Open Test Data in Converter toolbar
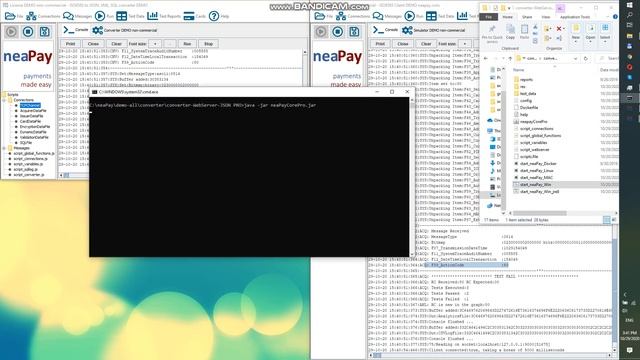 click(x=130, y=16)
